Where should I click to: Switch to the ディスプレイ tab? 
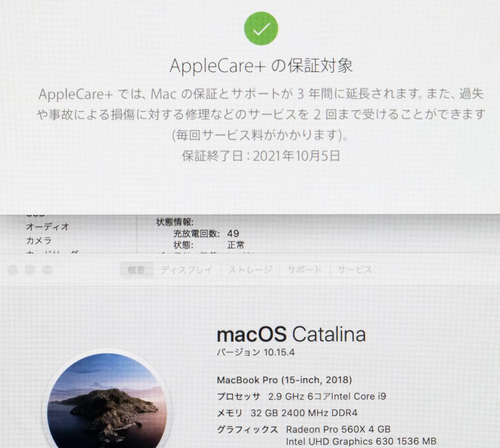(187, 270)
